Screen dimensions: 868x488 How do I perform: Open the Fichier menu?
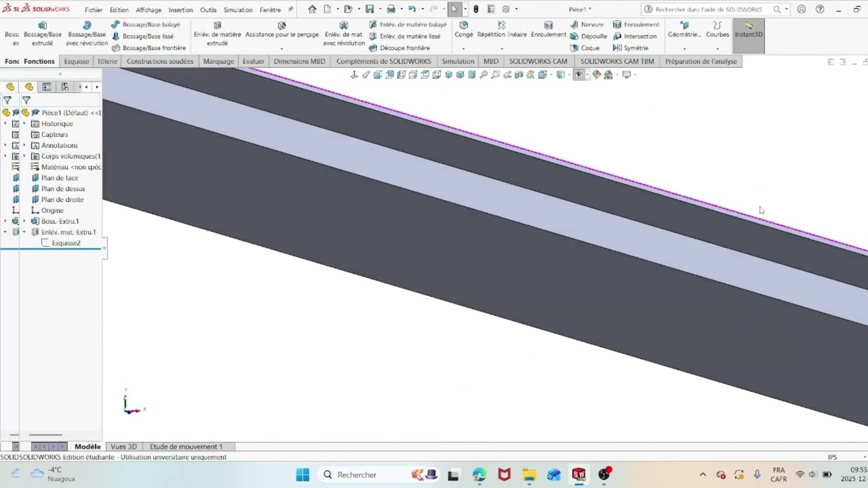coord(94,10)
